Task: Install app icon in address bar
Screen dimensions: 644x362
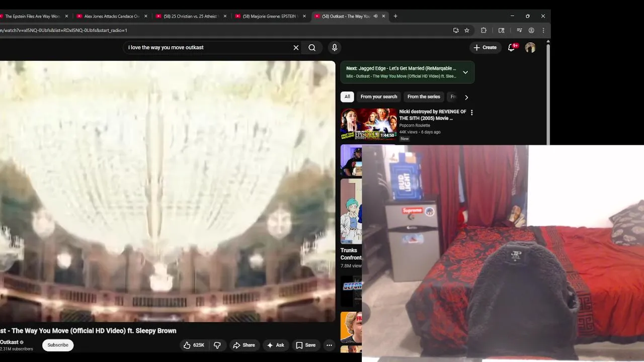Action: click(x=456, y=30)
